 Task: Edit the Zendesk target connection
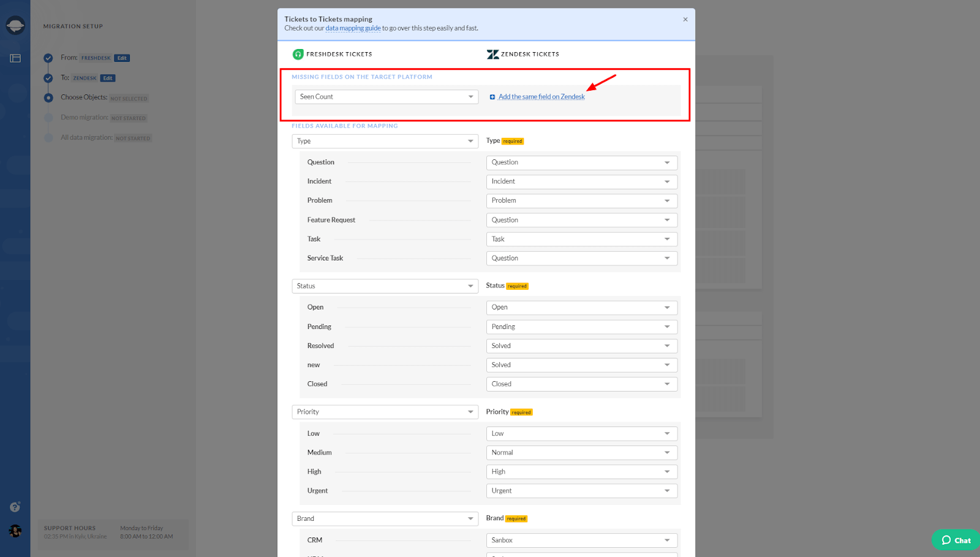(x=108, y=78)
